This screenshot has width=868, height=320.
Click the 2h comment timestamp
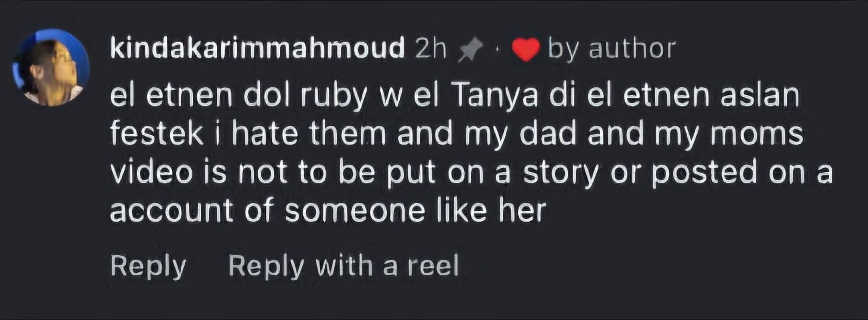[431, 48]
